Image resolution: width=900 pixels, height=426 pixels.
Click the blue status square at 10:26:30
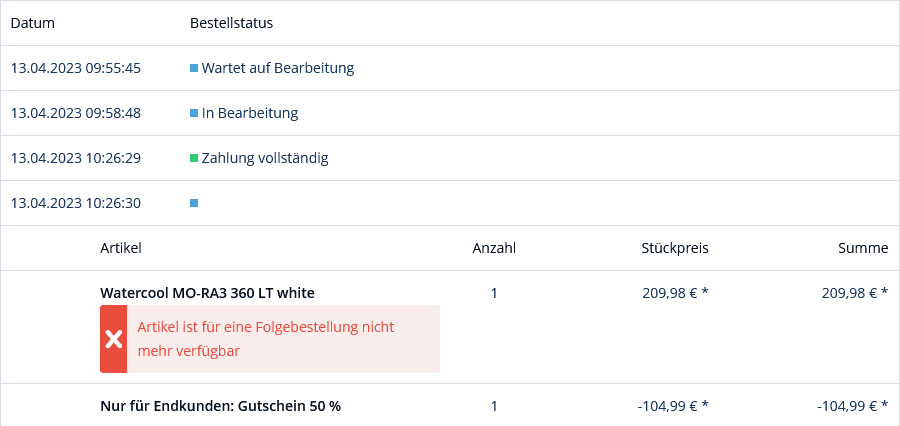[x=194, y=203]
